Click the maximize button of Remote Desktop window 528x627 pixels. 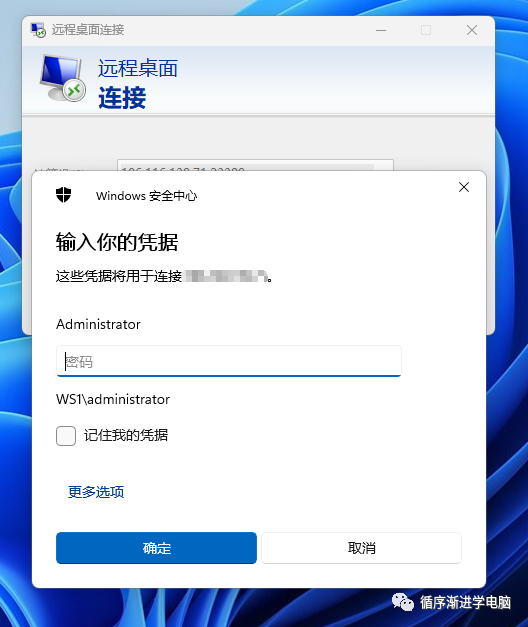[426, 30]
